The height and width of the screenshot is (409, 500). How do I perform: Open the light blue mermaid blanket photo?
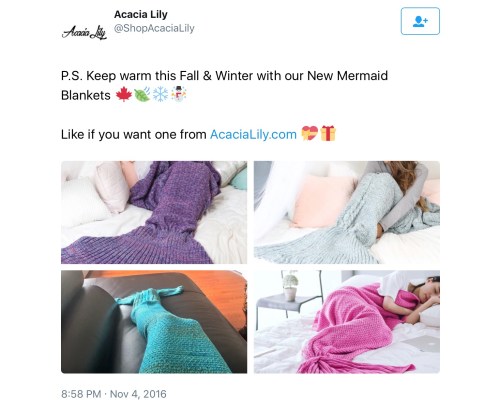pyautogui.click(x=347, y=212)
